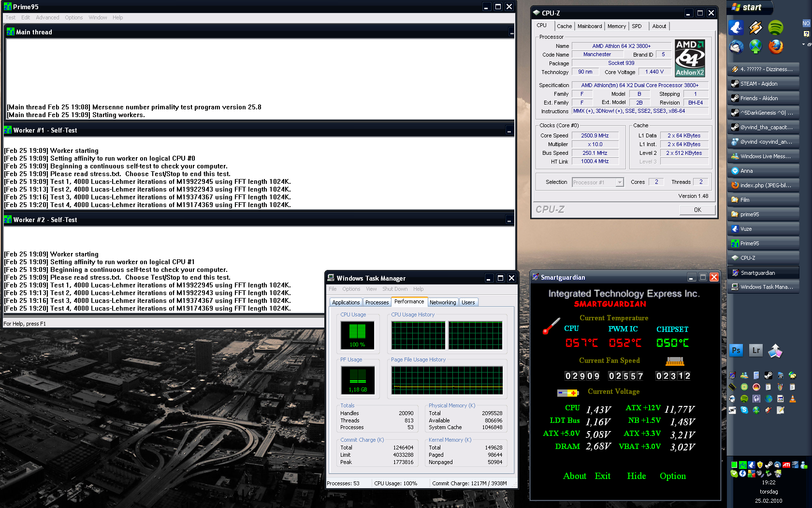This screenshot has height=508, width=812.
Task: Click Exit in Smartguardian
Action: [603, 476]
